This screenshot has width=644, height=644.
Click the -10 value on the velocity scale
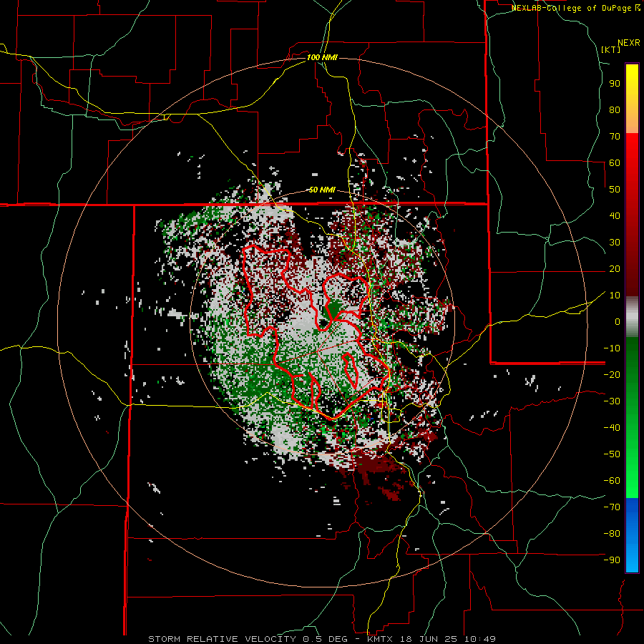(x=612, y=348)
